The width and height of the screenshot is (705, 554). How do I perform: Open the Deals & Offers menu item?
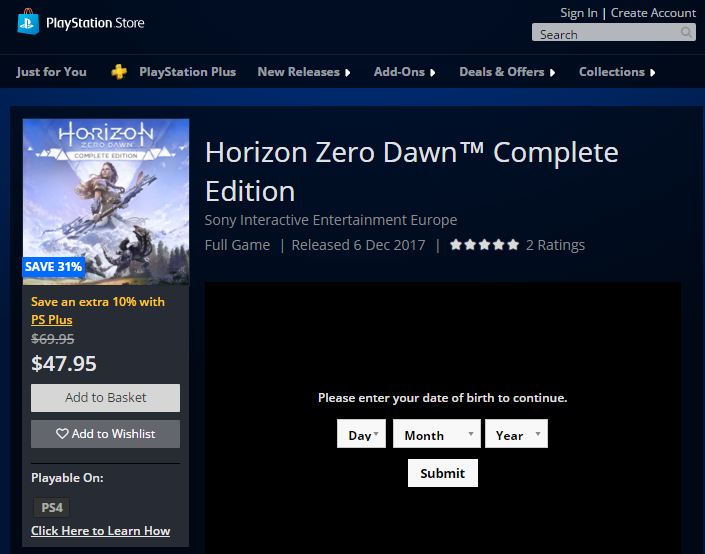(502, 72)
